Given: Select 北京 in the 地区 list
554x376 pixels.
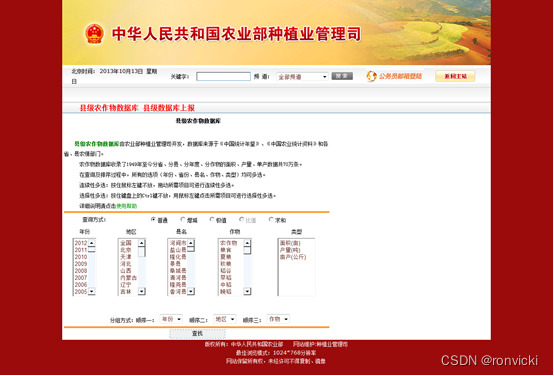Looking at the screenshot, I should pyautogui.click(x=126, y=250).
